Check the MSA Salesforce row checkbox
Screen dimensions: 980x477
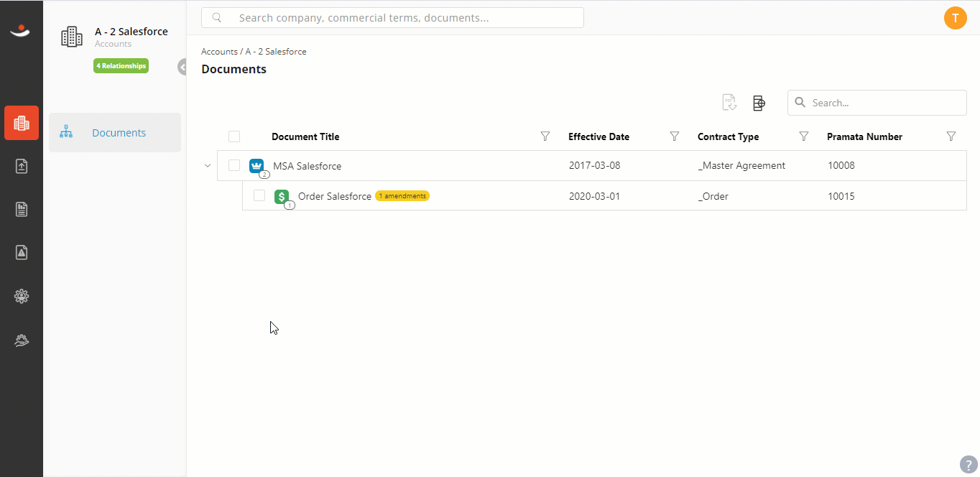tap(234, 165)
